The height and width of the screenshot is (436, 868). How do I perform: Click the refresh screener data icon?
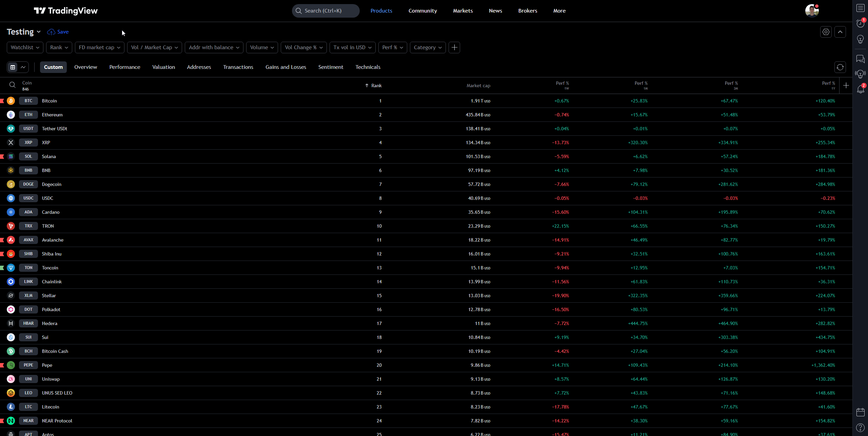click(x=840, y=67)
